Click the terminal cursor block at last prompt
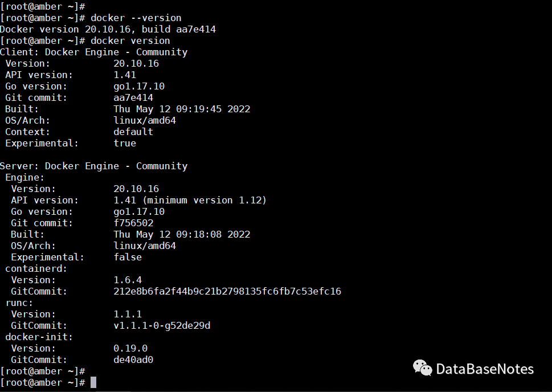The height and width of the screenshot is (392, 552). [93, 382]
